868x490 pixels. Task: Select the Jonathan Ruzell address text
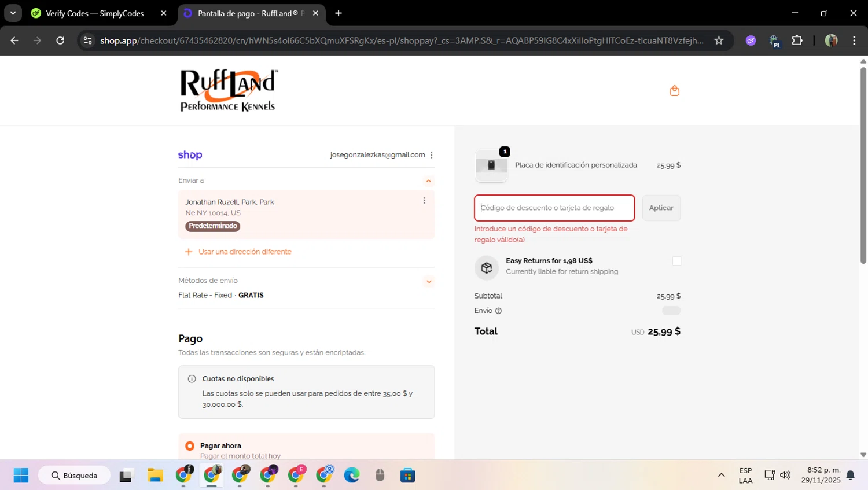tap(230, 202)
